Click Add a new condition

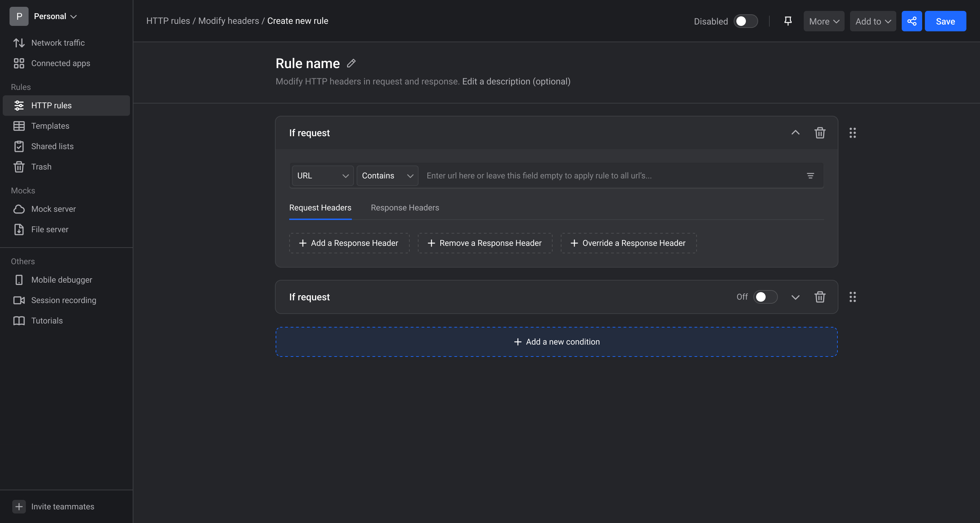tap(556, 342)
